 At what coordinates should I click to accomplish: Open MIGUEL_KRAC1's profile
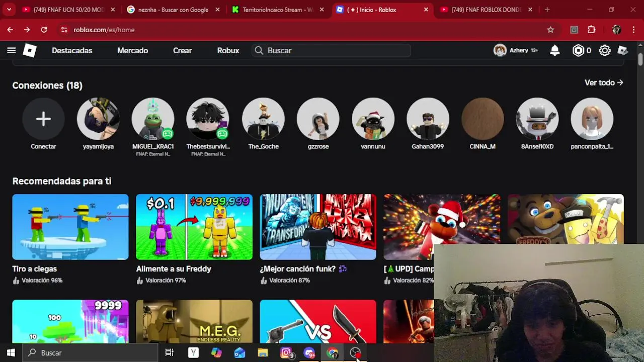click(153, 119)
